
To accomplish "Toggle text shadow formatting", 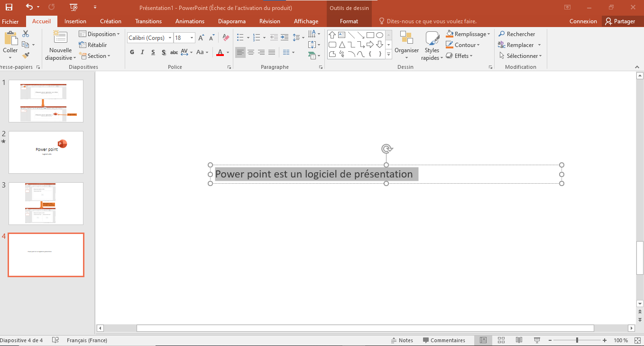I will (x=163, y=52).
